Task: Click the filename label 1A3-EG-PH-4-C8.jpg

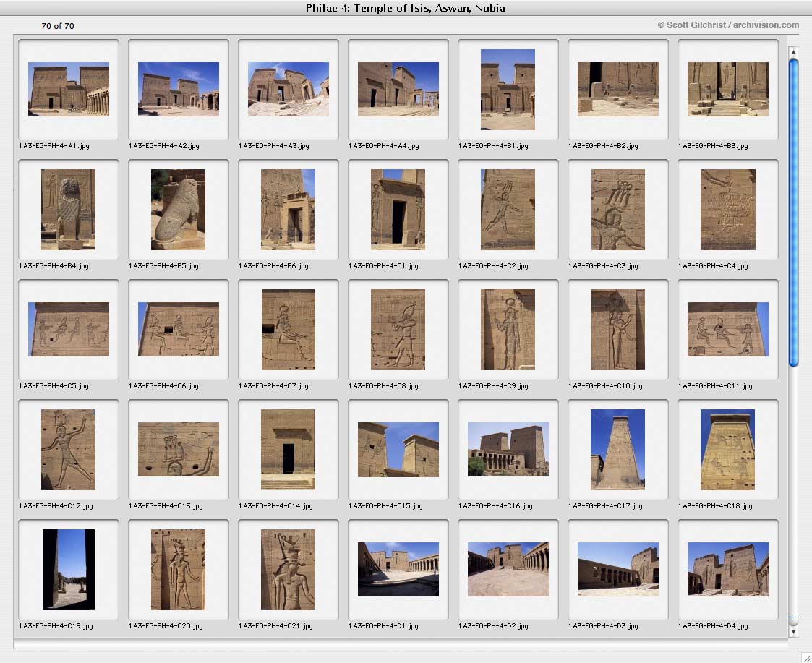Action: [x=383, y=386]
